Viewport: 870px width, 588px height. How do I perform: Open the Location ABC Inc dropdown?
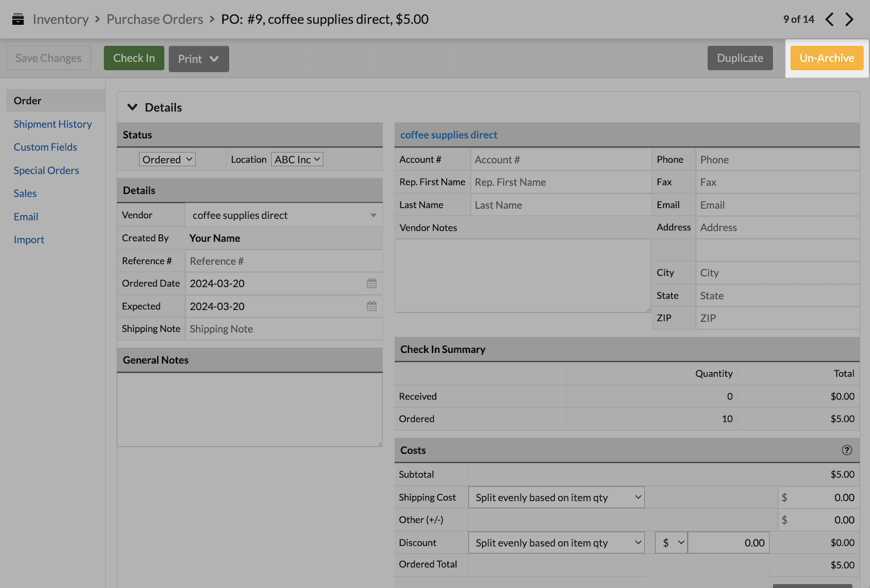pos(297,160)
